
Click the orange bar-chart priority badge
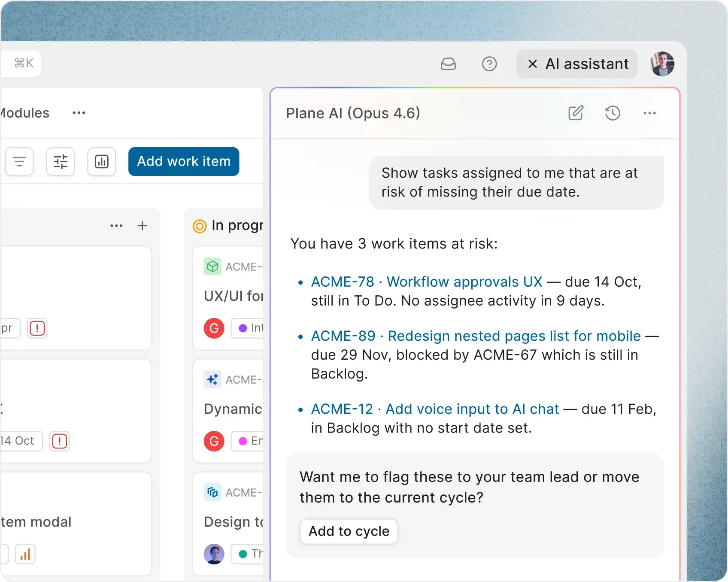pyautogui.click(x=25, y=554)
